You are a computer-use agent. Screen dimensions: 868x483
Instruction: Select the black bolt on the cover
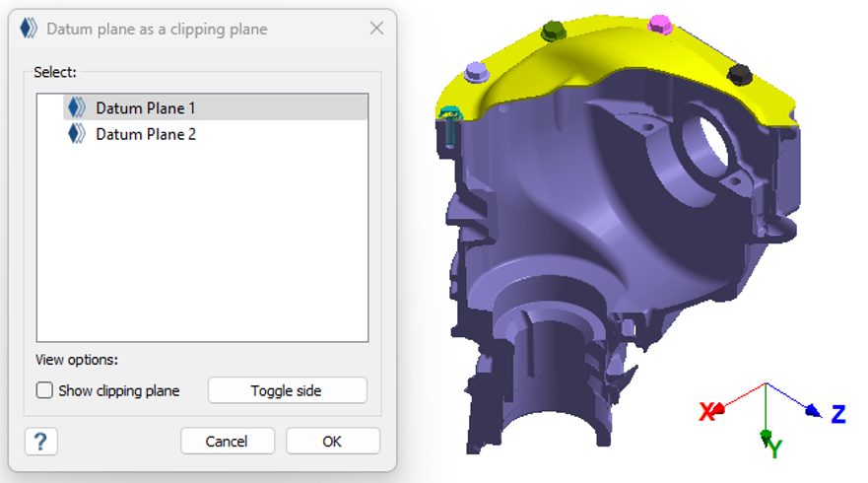tap(739, 74)
